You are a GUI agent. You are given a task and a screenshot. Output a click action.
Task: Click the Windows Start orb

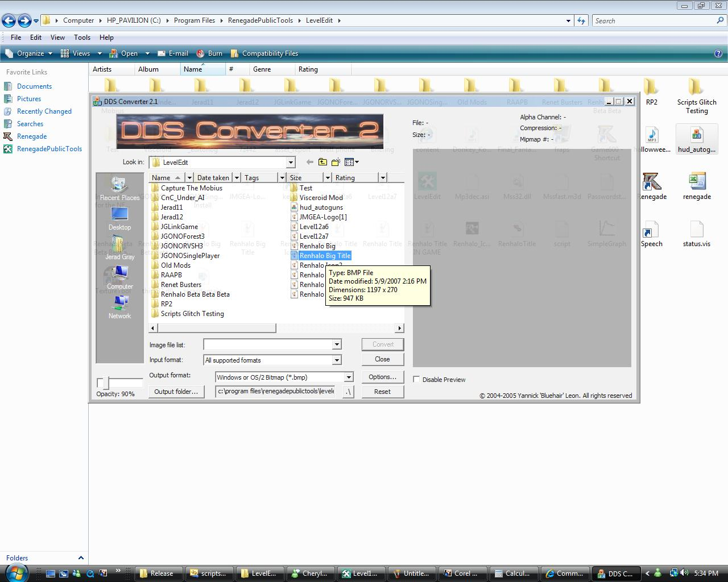click(16, 572)
